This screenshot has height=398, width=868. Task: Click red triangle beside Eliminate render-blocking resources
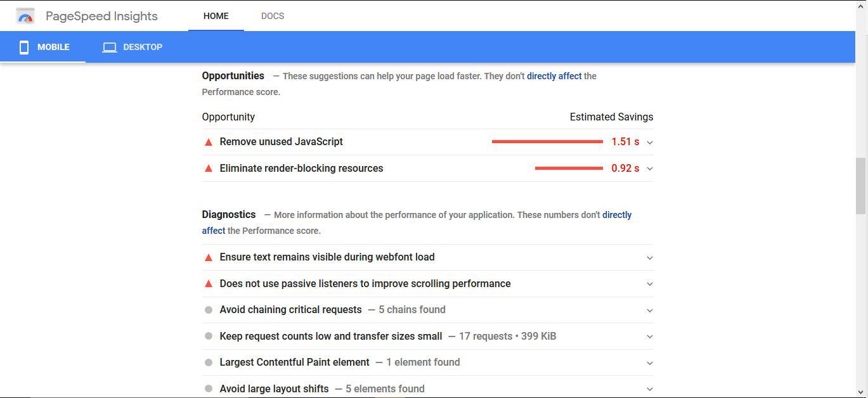[208, 169]
